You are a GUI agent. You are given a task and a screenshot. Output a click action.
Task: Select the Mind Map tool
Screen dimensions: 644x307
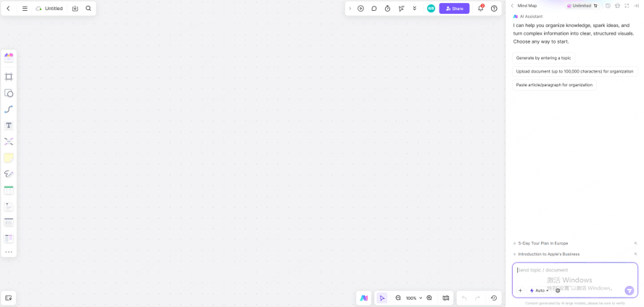click(x=9, y=142)
